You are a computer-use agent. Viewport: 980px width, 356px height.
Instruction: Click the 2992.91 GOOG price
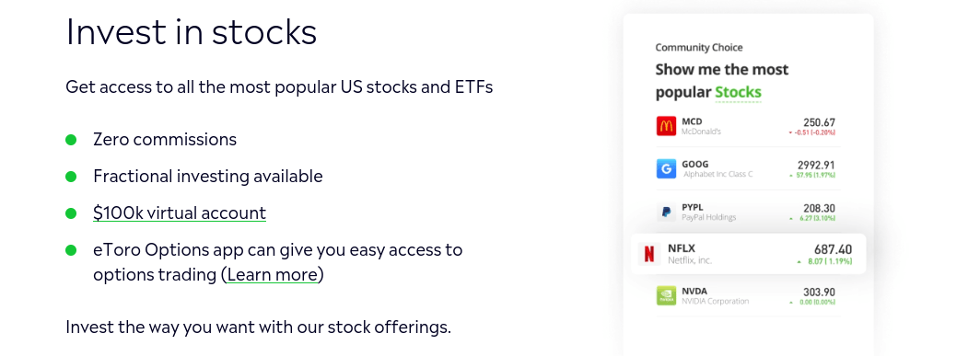[x=816, y=165]
